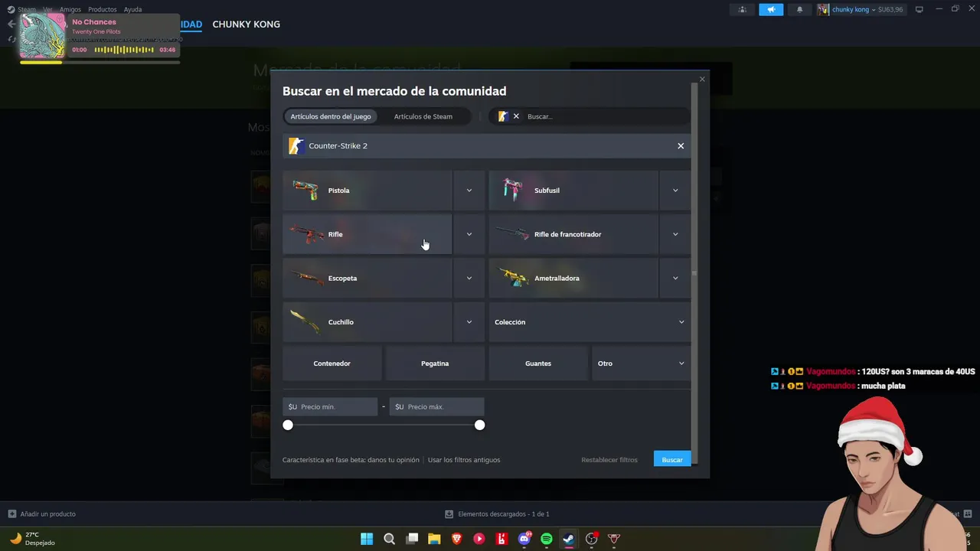Open the Subfusil weapon category

click(x=573, y=191)
